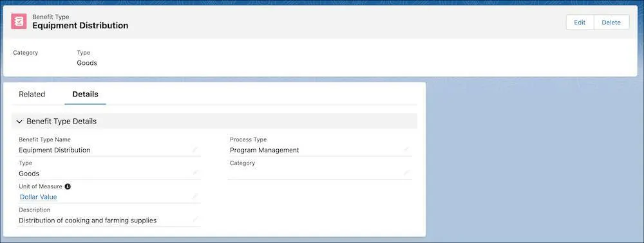Click the Delete button

(611, 22)
